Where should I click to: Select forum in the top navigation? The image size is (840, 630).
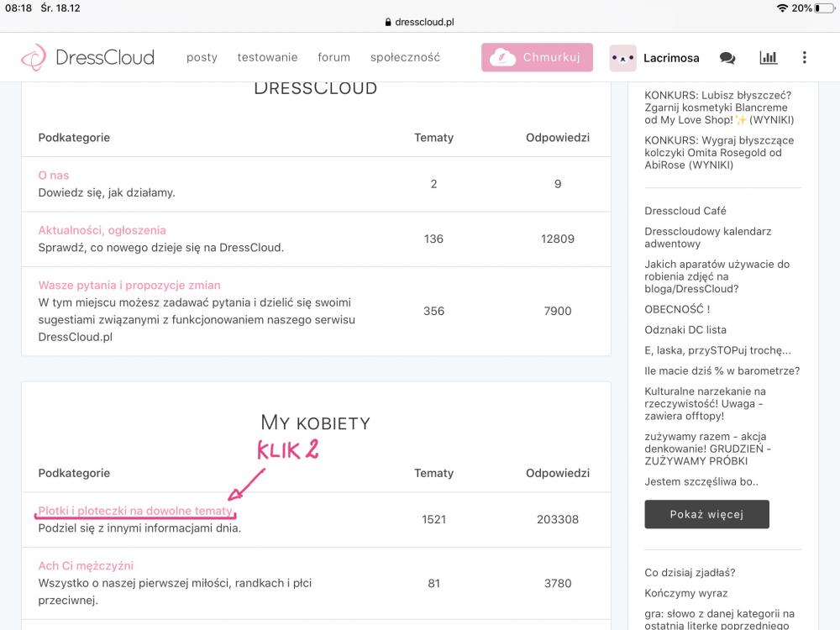click(333, 57)
